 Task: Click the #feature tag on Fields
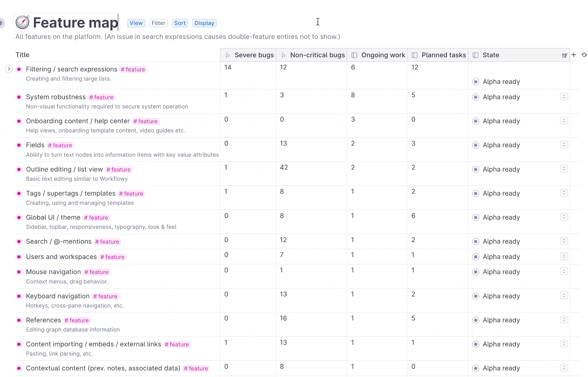[x=60, y=145]
